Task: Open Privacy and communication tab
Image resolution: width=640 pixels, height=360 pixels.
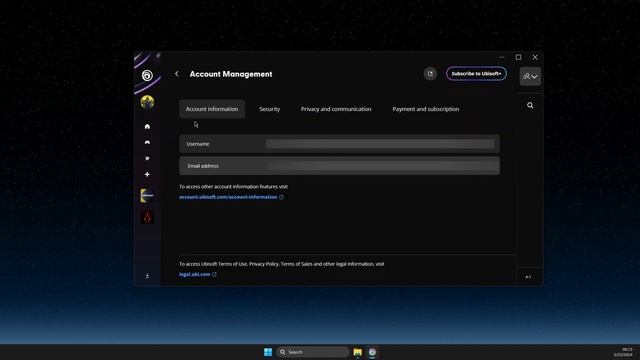Action: pos(336,109)
